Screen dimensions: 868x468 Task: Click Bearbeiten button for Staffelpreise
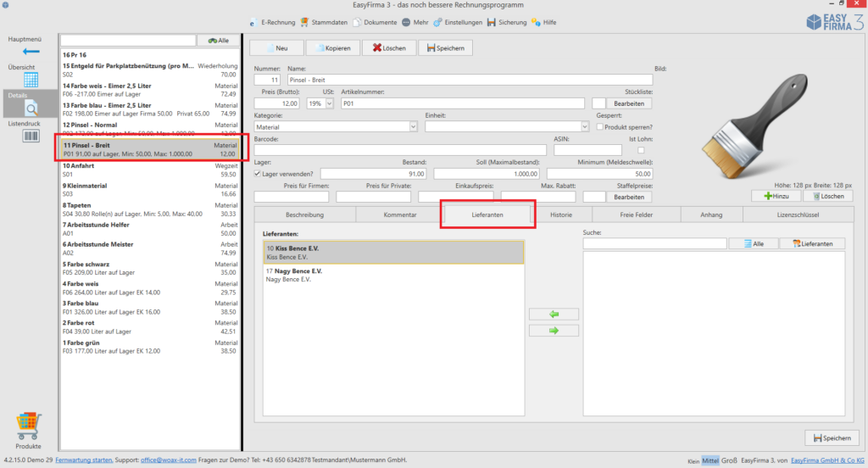[x=629, y=197]
